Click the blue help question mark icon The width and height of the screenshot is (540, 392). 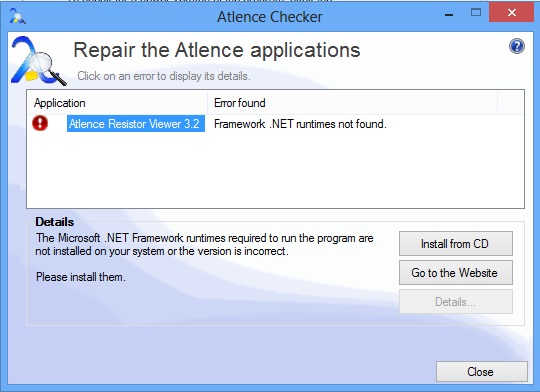point(517,46)
